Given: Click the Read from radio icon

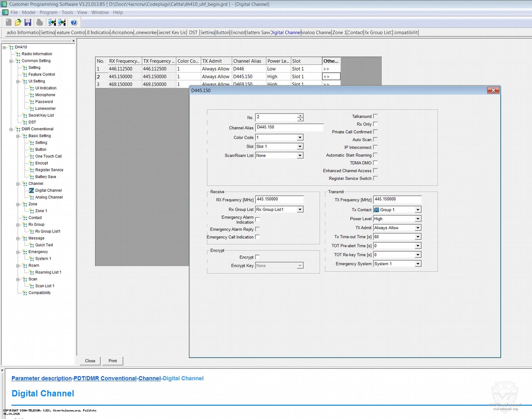Looking at the screenshot, I should 52,22.
